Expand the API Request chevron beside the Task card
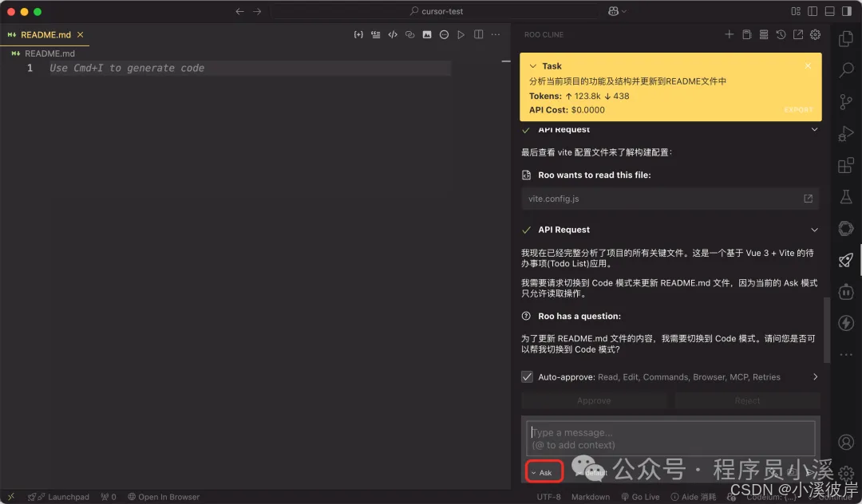 tap(814, 129)
